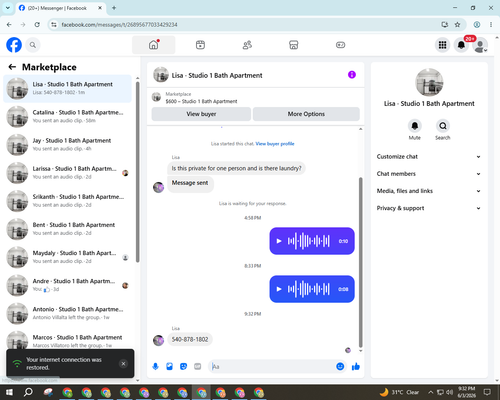Dismiss the internet connection restored notice

tap(123, 364)
